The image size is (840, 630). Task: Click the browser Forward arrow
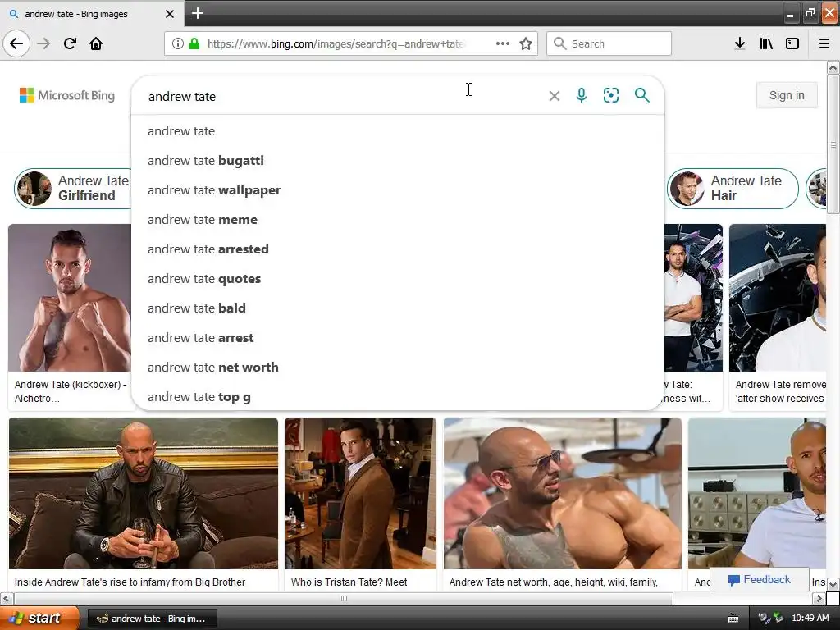click(43, 43)
